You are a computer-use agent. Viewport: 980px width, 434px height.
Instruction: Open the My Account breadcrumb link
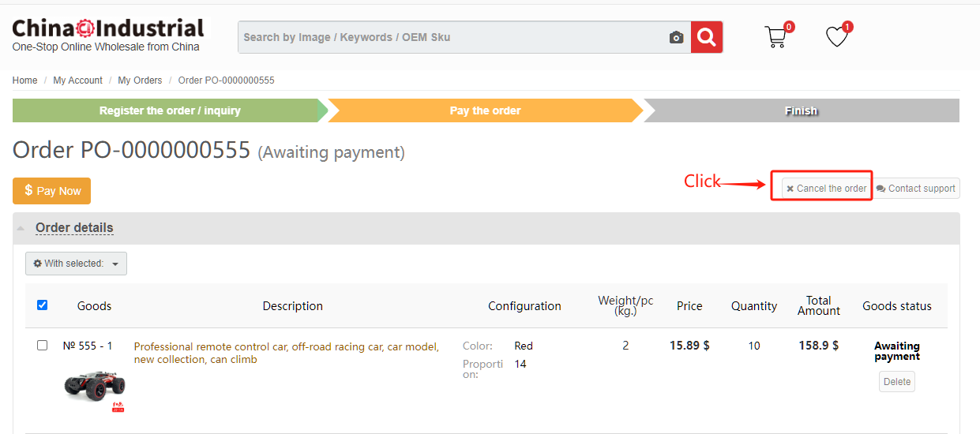pyautogui.click(x=77, y=80)
